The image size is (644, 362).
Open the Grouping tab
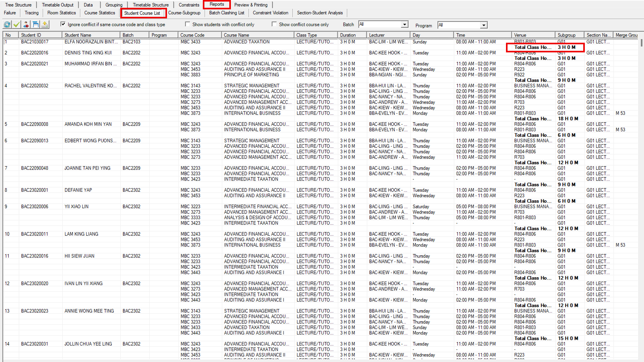point(114,5)
